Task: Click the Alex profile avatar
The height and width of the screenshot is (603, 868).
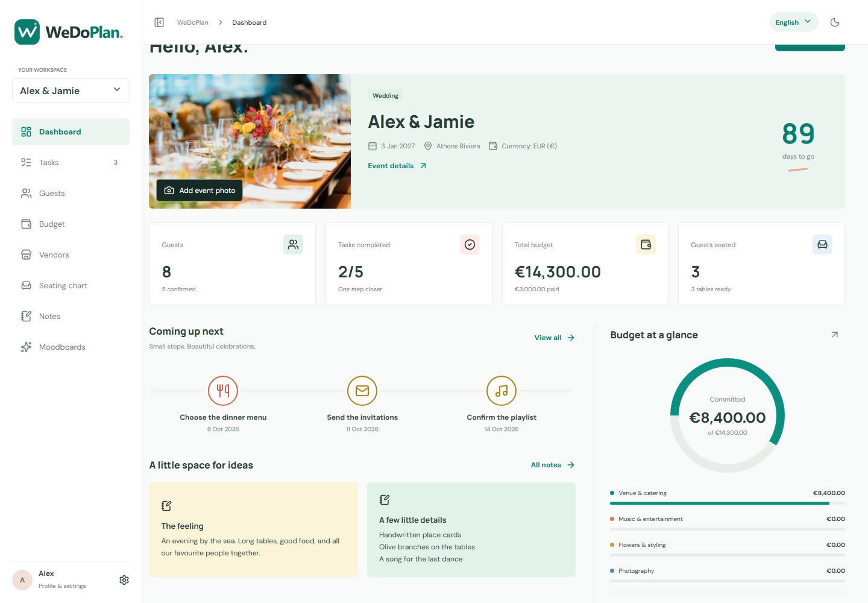Action: [22, 580]
